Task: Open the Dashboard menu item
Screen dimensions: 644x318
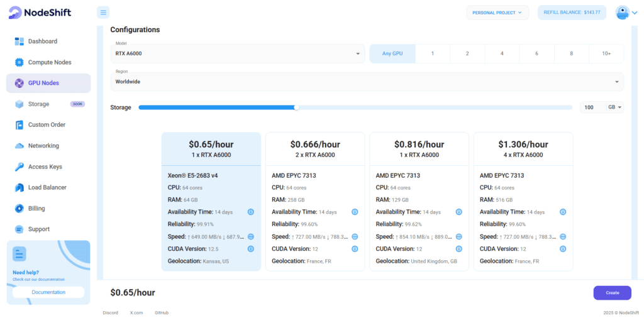Action: coord(48,41)
